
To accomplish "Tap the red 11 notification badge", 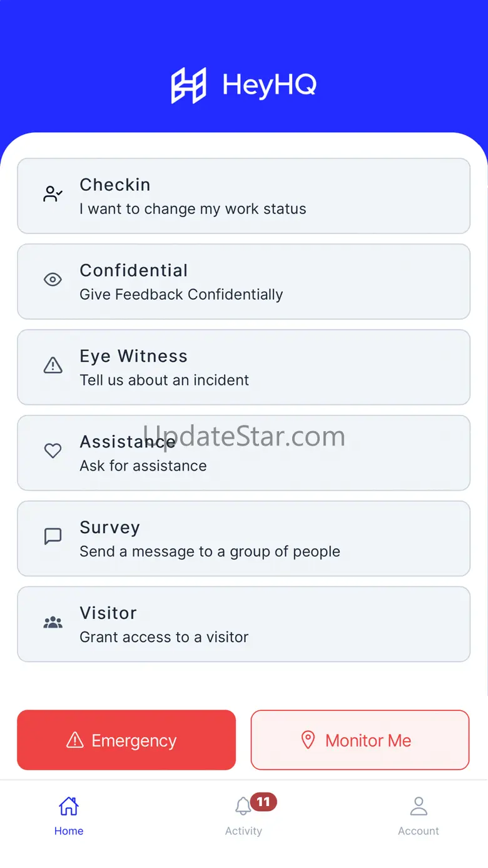I will [263, 802].
